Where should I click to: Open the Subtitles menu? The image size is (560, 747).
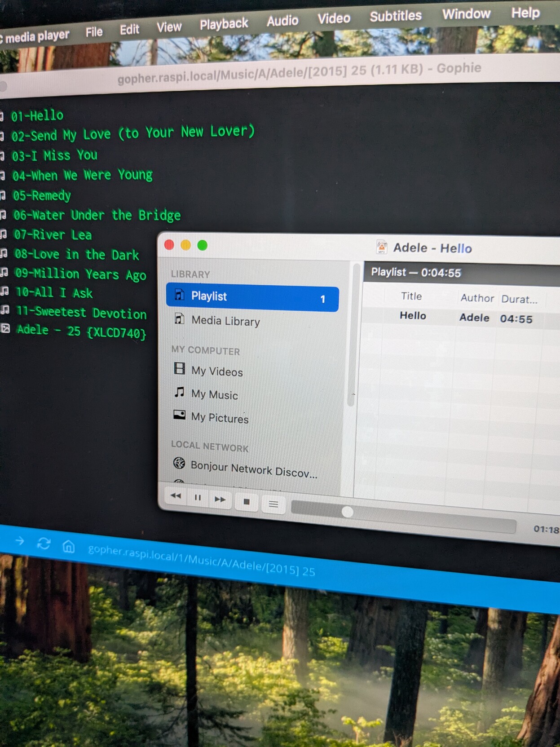click(396, 16)
